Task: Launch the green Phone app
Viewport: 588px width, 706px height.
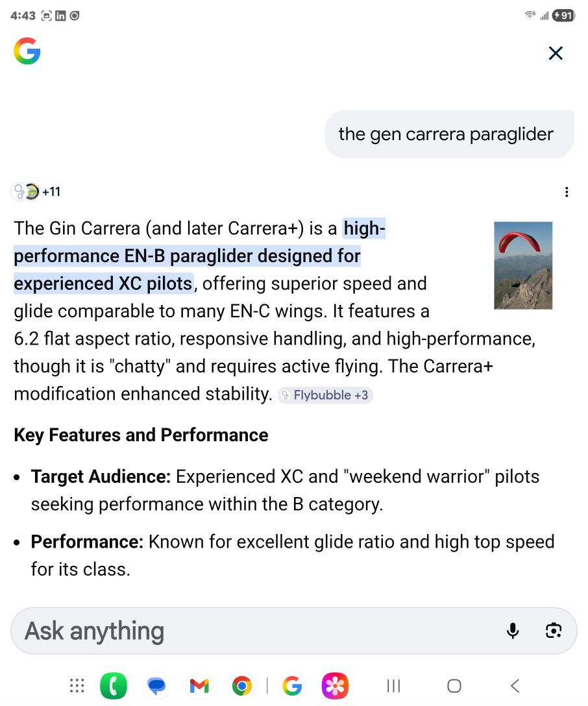Action: [x=114, y=686]
